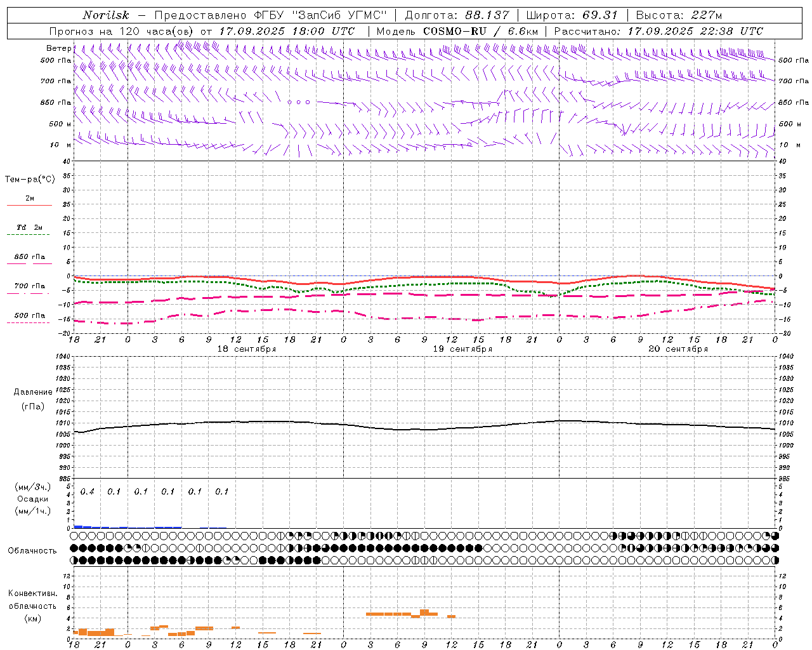Click the "Ветер" wind panel label
812x650 pixels.
tap(58, 48)
